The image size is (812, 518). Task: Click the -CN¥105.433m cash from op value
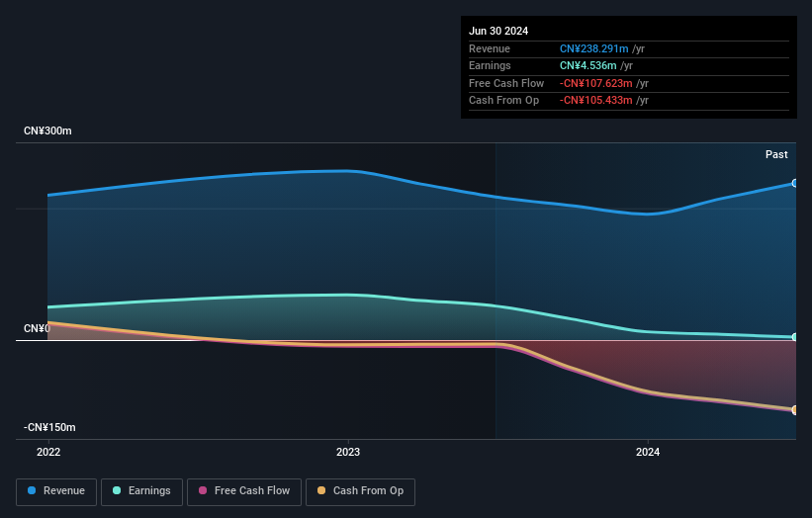click(x=596, y=101)
